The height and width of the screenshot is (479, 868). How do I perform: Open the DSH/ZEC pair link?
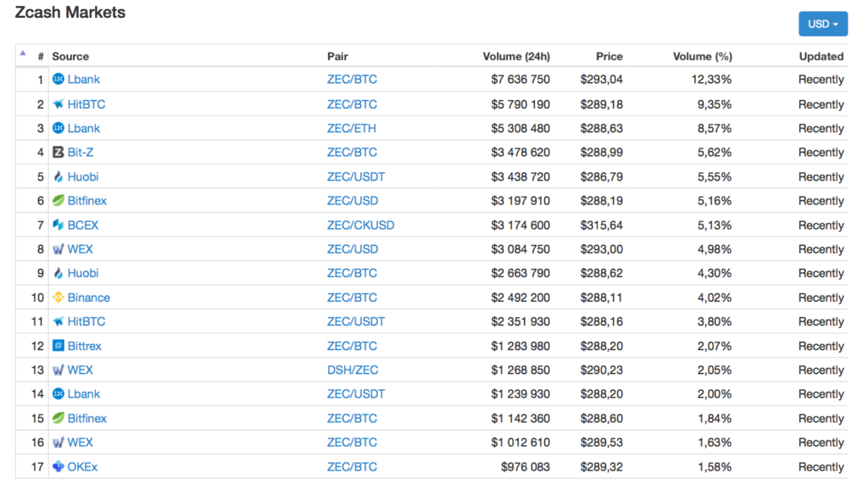(x=353, y=370)
